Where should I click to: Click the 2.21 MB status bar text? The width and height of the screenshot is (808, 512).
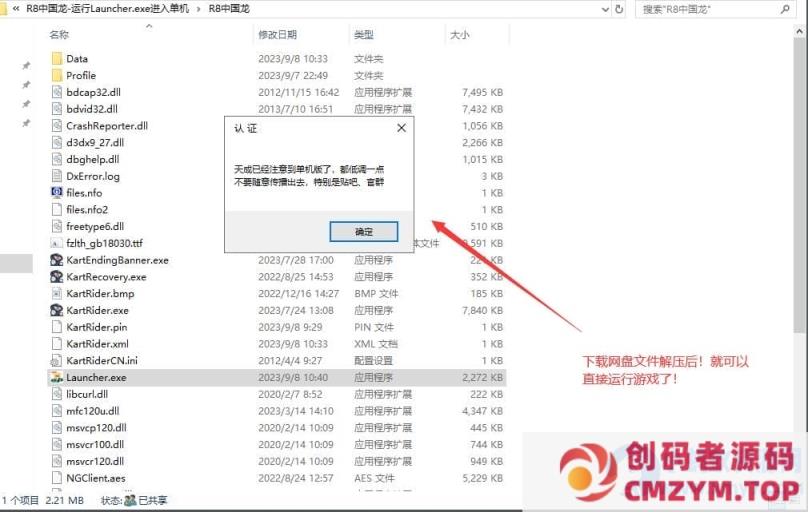click(64, 500)
